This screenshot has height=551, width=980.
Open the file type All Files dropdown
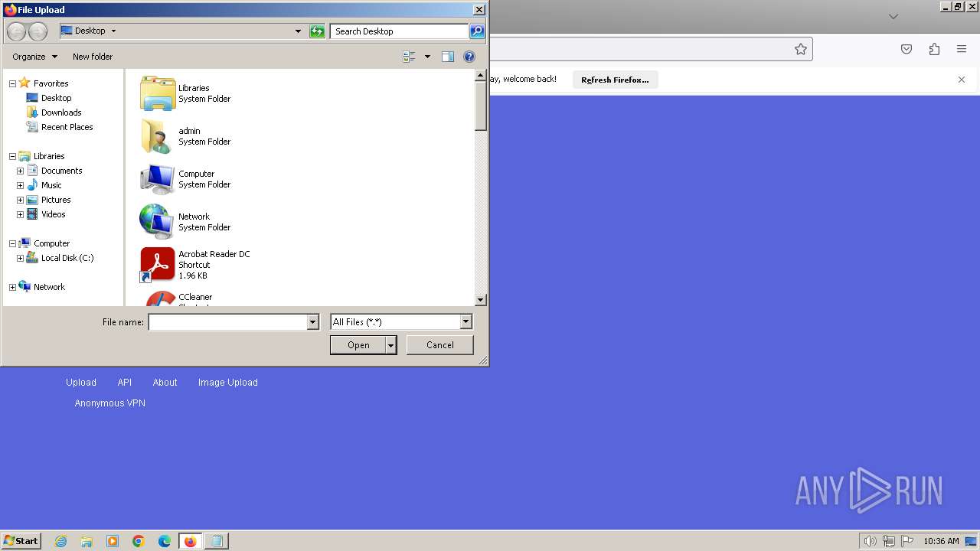[x=465, y=322]
